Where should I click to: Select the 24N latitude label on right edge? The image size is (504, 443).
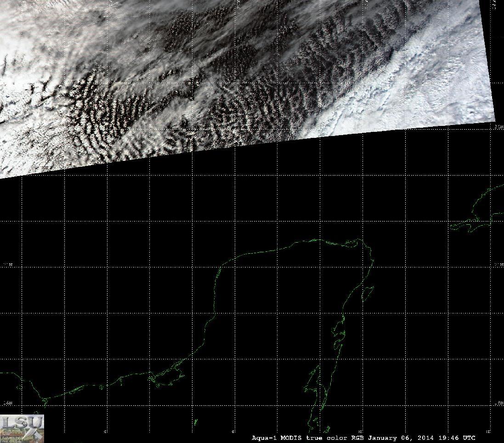click(498, 127)
